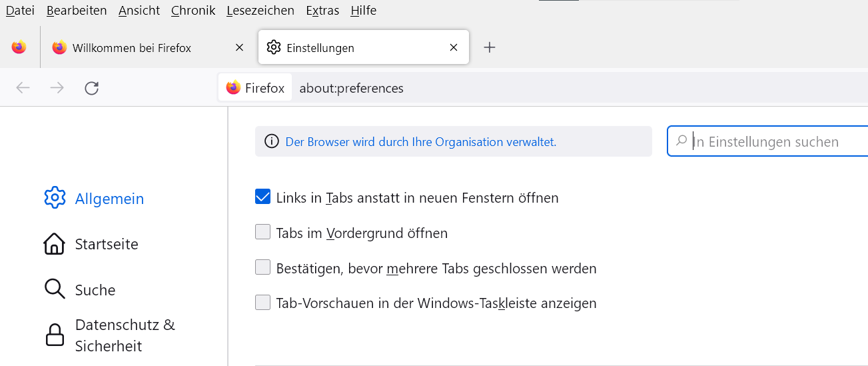Enable Bestätigen, bevor mehrere Tabs geschlossen werden
Screen dimensions: 868x366
pos(263,268)
